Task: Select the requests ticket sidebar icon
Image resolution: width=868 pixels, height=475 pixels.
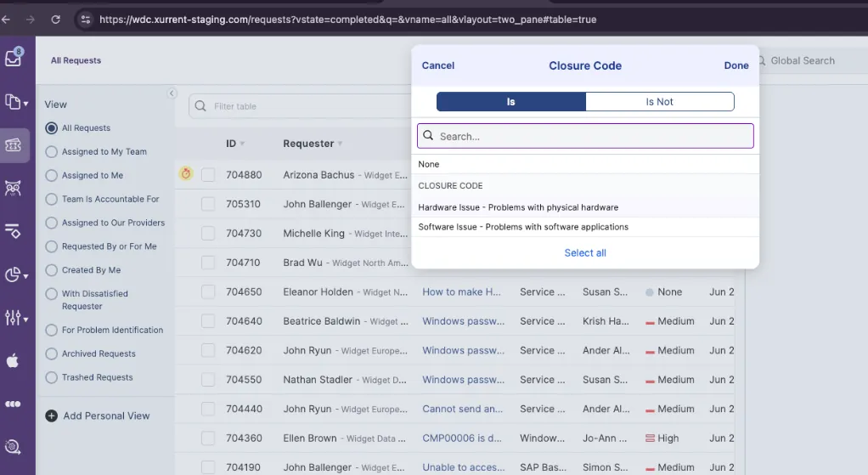Action: point(14,145)
